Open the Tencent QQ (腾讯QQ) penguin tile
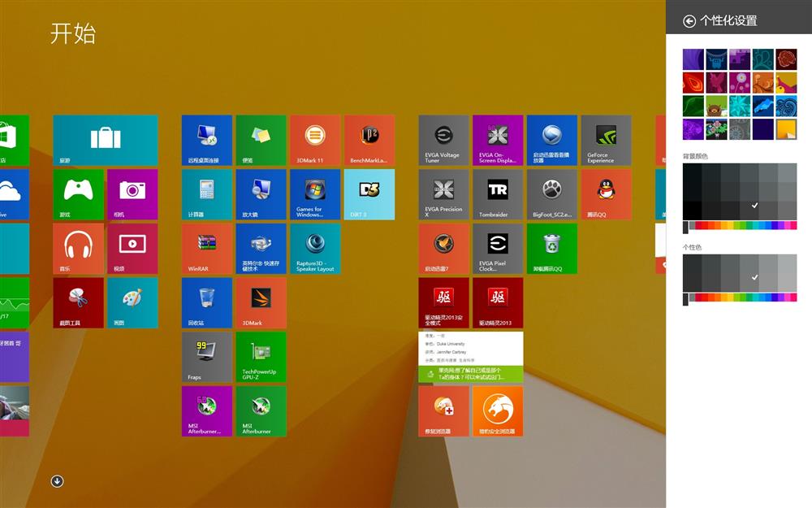The height and width of the screenshot is (508, 812). click(x=606, y=193)
